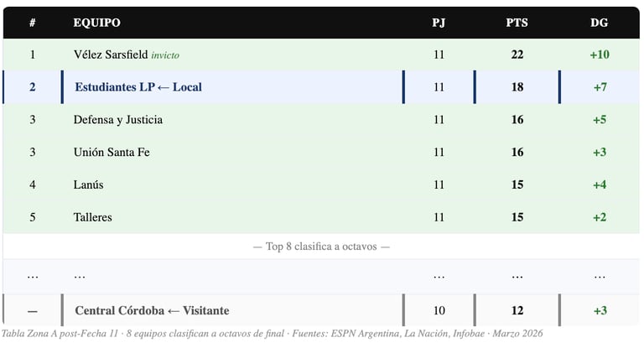Click Central Córdoba's 10 matches played value
The height and width of the screenshot is (348, 644).
pos(439,310)
